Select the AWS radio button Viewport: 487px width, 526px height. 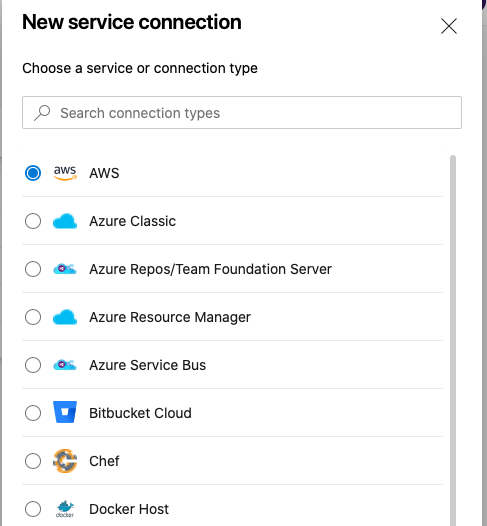point(33,173)
